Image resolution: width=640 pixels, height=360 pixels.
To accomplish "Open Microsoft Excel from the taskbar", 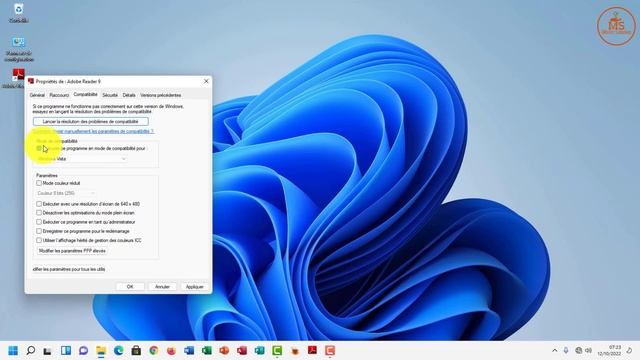I will coord(207,350).
